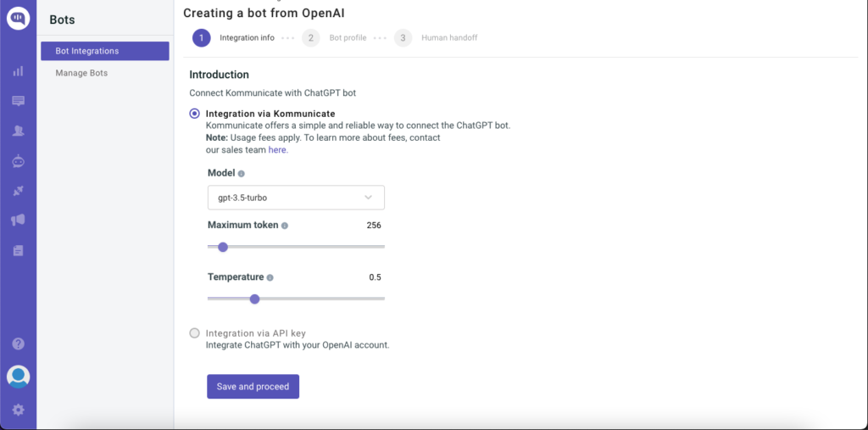The width and height of the screenshot is (868, 430).
Task: Go to step 2 Bot profile
Action: (311, 37)
